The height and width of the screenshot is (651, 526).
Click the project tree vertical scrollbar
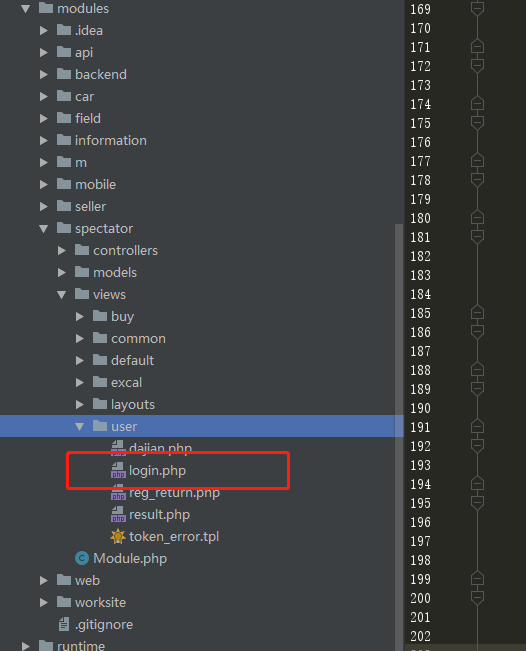click(399, 437)
